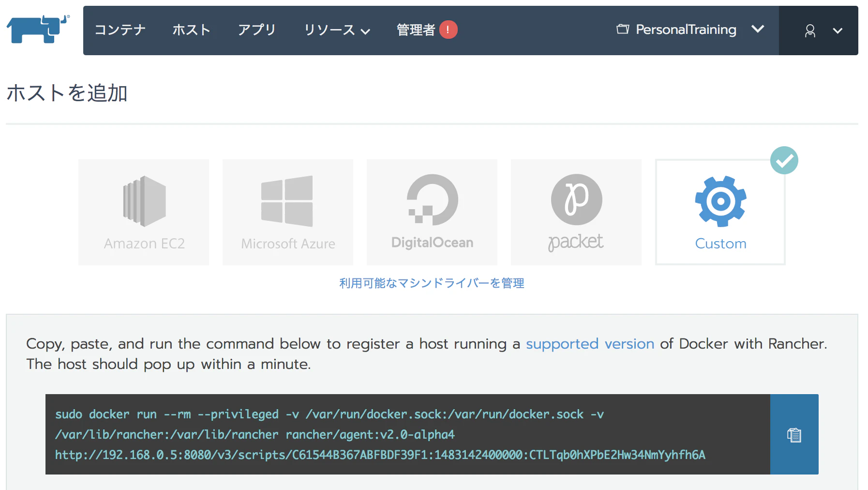
Task: Switch to the アプリ section
Action: click(257, 30)
